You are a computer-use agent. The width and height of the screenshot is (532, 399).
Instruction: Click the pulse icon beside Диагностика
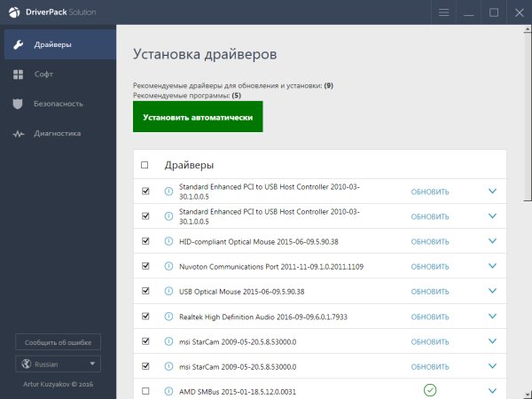(x=18, y=134)
